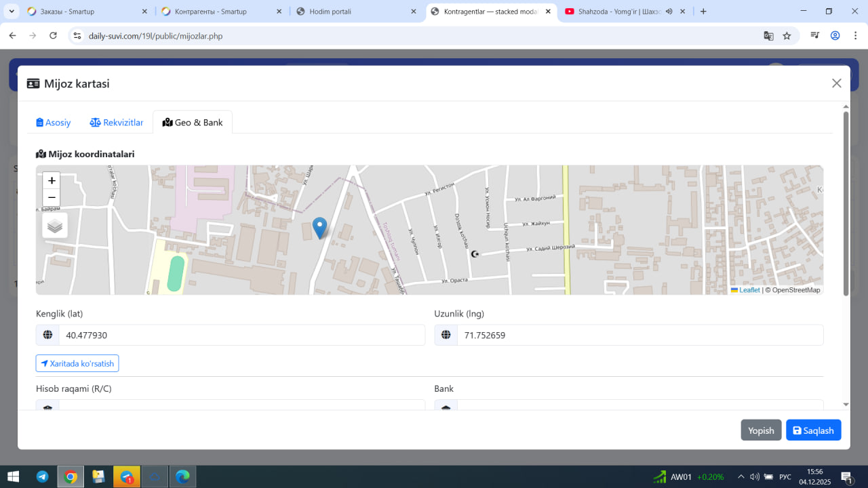The image size is (868, 488).
Task: Save with the Saqlash button
Action: pyautogui.click(x=813, y=430)
